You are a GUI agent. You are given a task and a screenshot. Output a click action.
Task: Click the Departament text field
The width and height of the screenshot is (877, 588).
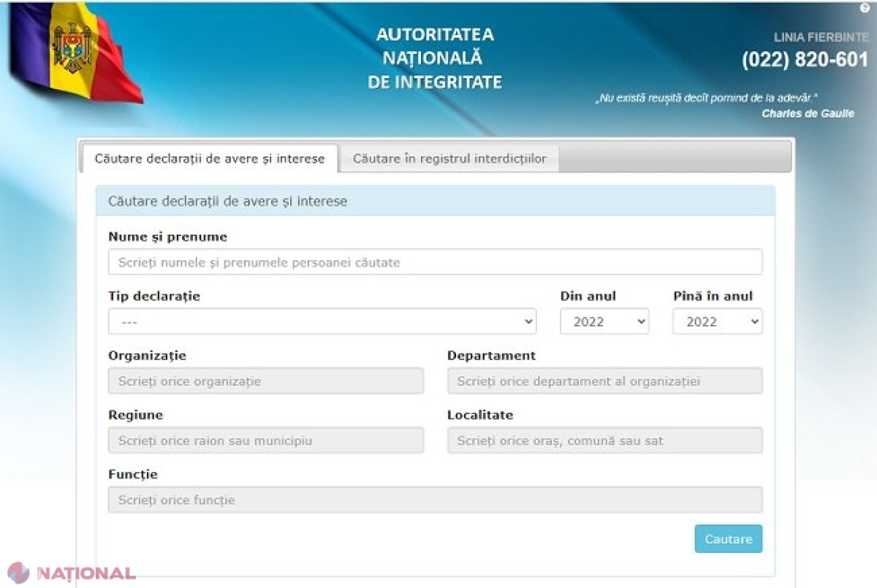pos(605,381)
